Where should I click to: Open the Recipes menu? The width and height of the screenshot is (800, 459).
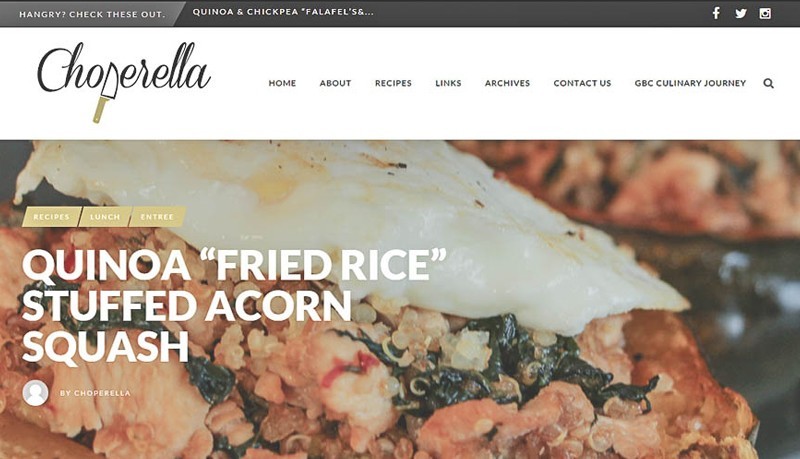coord(393,83)
